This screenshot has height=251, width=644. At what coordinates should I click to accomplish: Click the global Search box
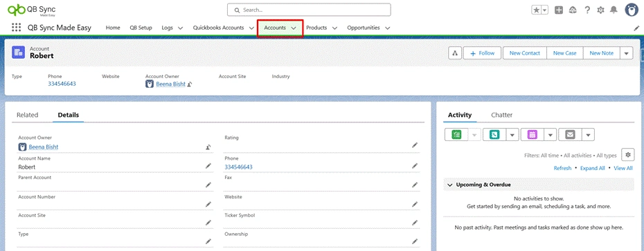click(x=309, y=10)
